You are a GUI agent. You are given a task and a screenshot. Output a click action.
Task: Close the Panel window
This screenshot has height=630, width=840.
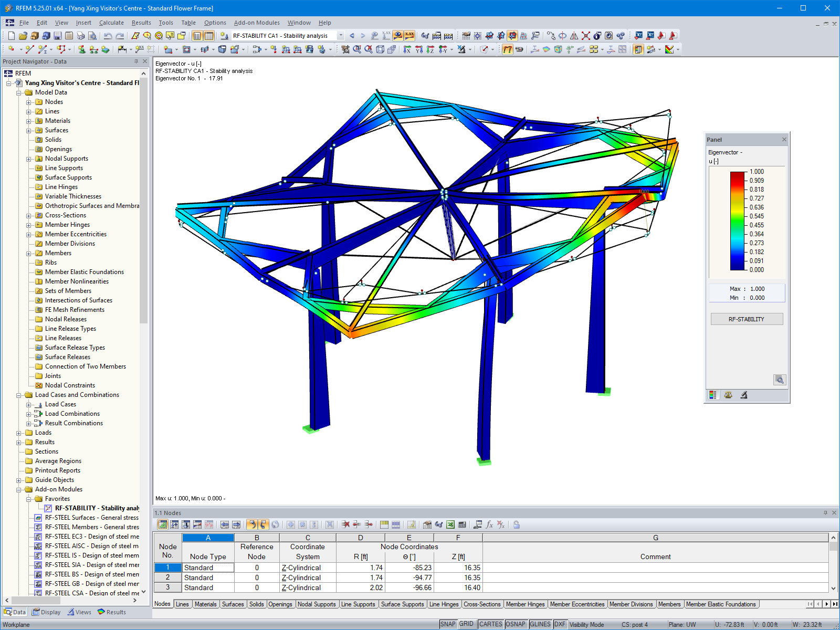(x=784, y=140)
